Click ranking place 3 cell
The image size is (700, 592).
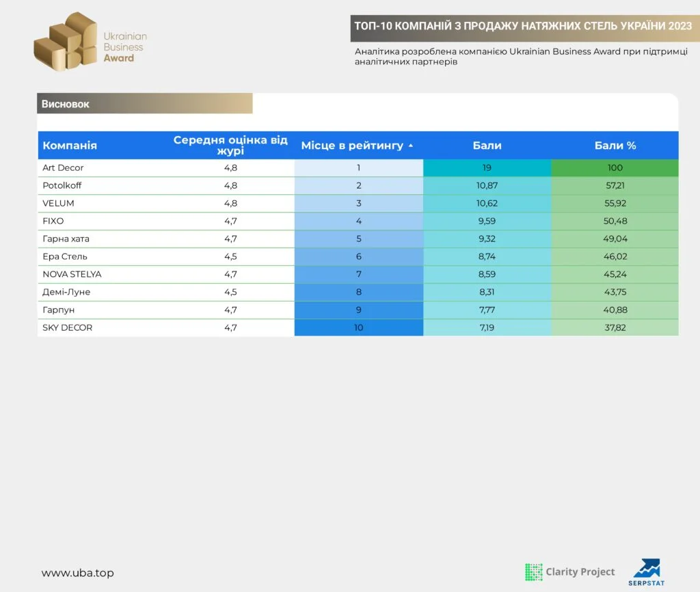tap(359, 204)
